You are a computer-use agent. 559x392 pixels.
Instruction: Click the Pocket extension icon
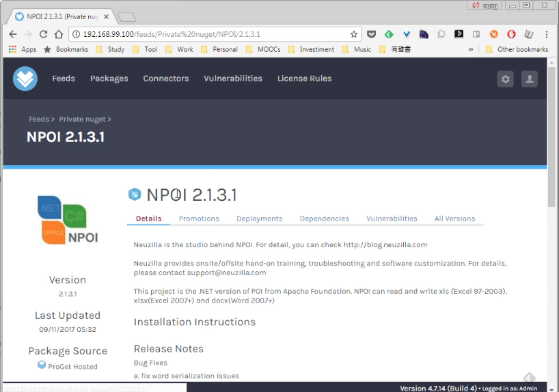[371, 34]
